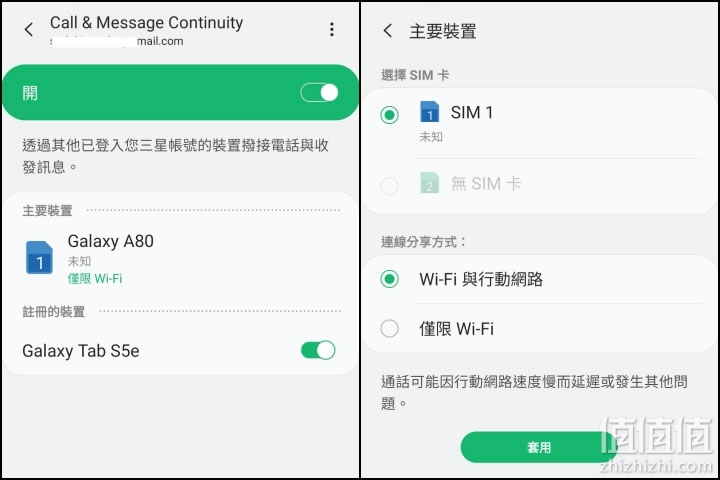Open the three-dot more options menu

pos(332,29)
